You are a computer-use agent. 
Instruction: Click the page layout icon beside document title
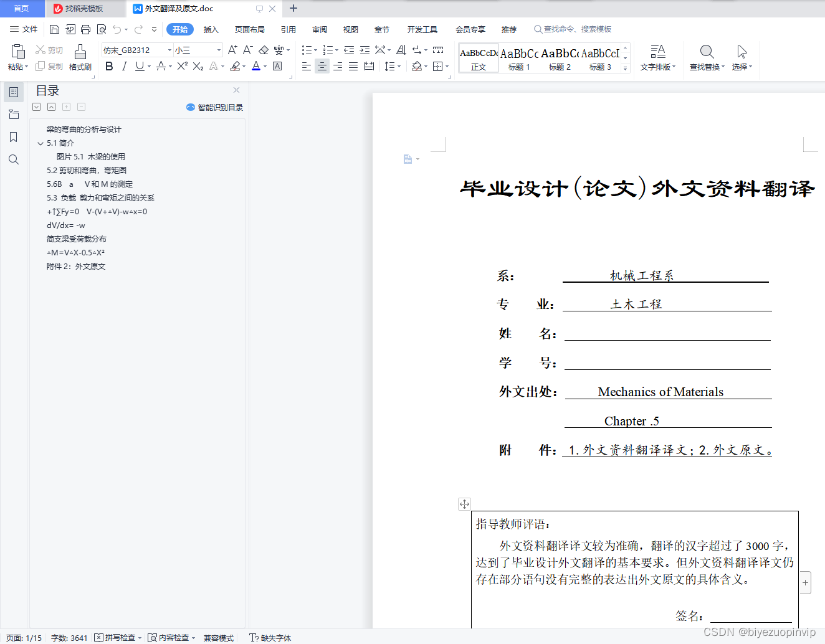tap(408, 159)
